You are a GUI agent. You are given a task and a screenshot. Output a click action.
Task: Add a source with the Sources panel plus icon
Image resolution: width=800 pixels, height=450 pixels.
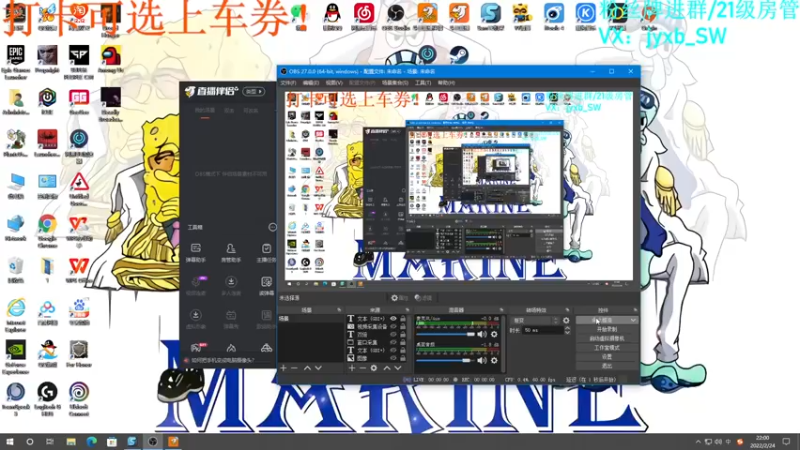(x=352, y=368)
